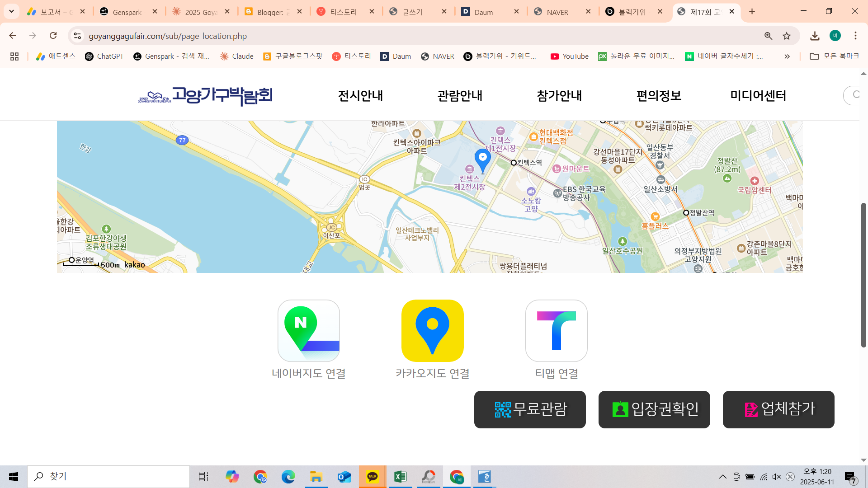Open the ChatGPT bookmark icon
This screenshot has width=868, height=488.
coord(90,56)
